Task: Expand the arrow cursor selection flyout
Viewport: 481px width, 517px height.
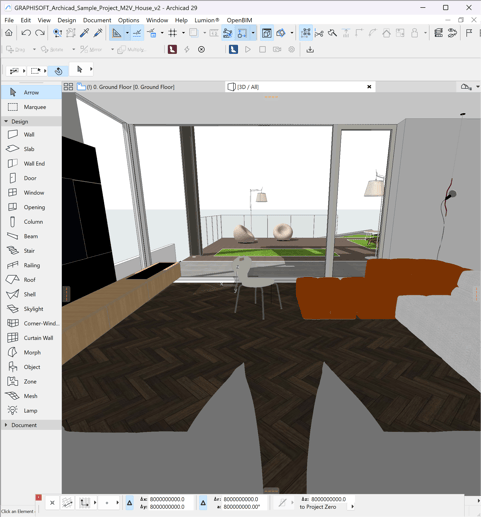Action: tap(91, 69)
